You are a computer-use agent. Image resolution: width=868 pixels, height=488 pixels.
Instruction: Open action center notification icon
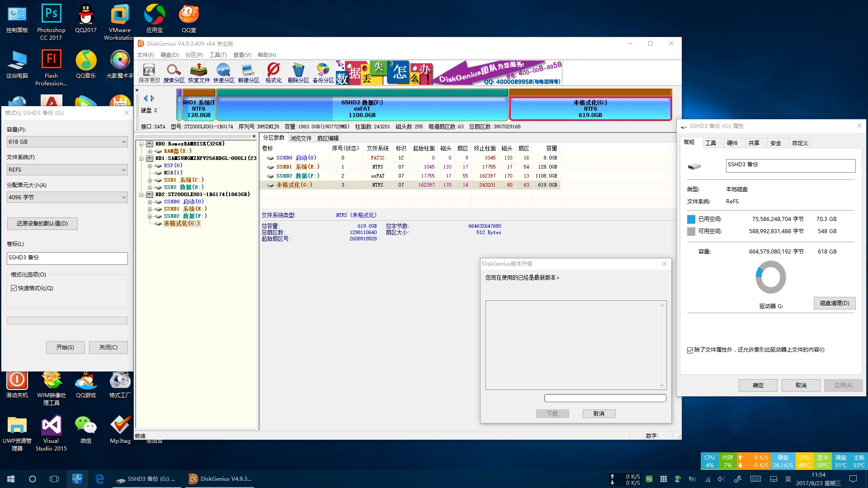[853, 479]
